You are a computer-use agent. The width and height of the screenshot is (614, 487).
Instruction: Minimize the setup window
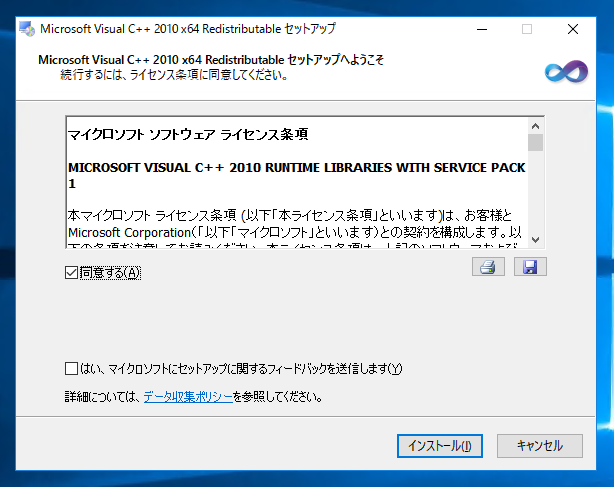coord(482,29)
